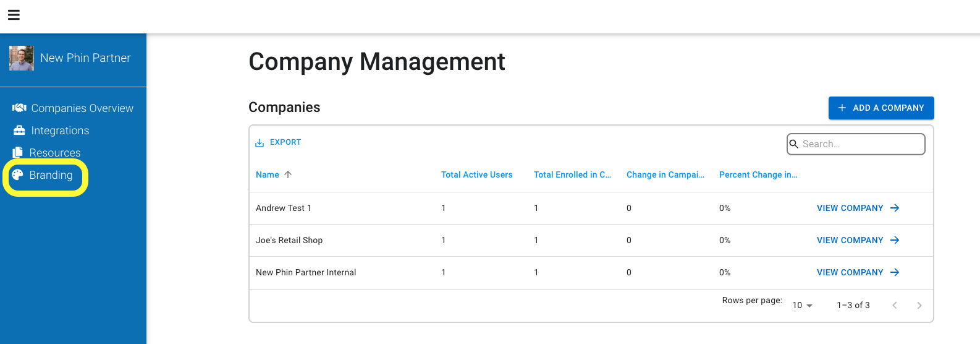This screenshot has width=980, height=344.
Task: View company for Joe's Retail Shop
Action: coord(858,240)
